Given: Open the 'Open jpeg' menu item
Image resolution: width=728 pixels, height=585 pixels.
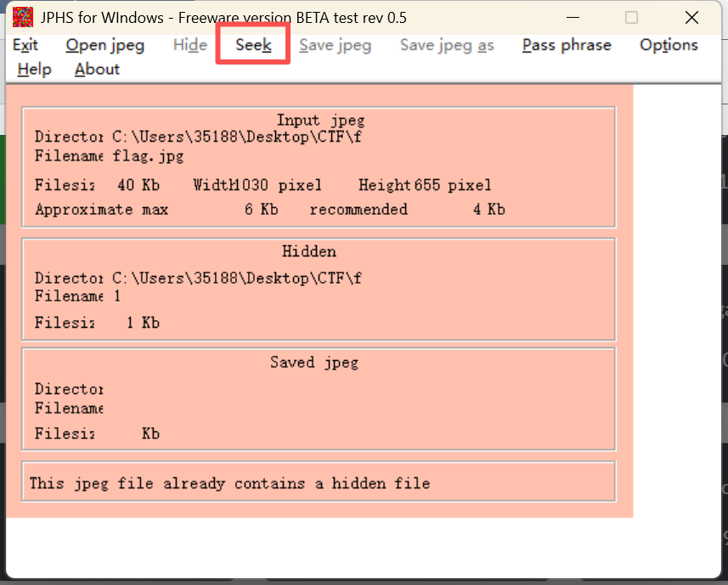Looking at the screenshot, I should click(105, 45).
